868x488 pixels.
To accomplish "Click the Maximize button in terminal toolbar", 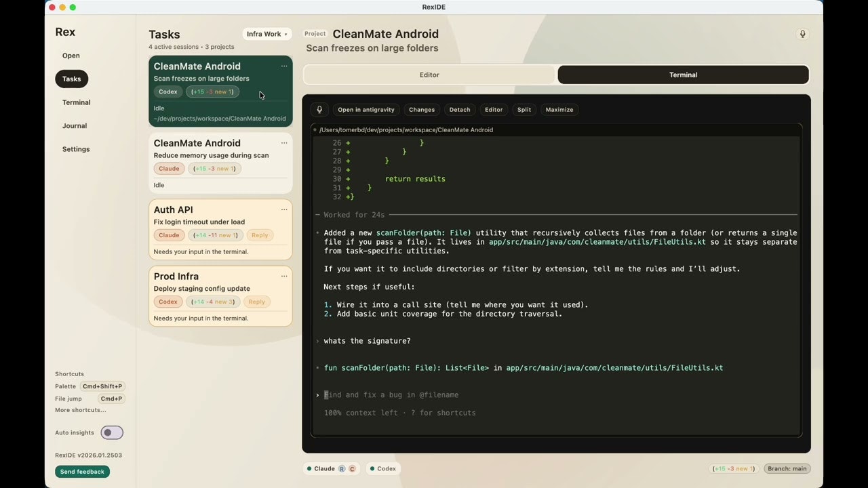I will tap(559, 109).
